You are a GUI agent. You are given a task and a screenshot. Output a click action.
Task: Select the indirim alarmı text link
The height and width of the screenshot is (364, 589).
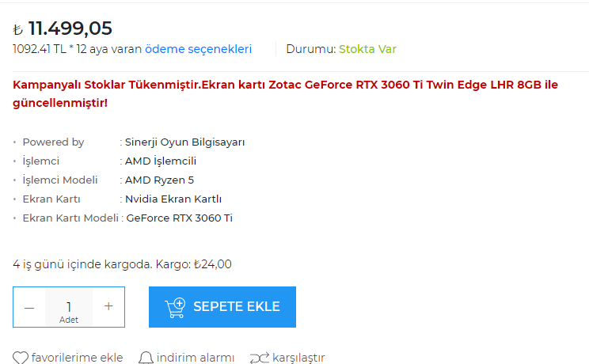click(196, 358)
